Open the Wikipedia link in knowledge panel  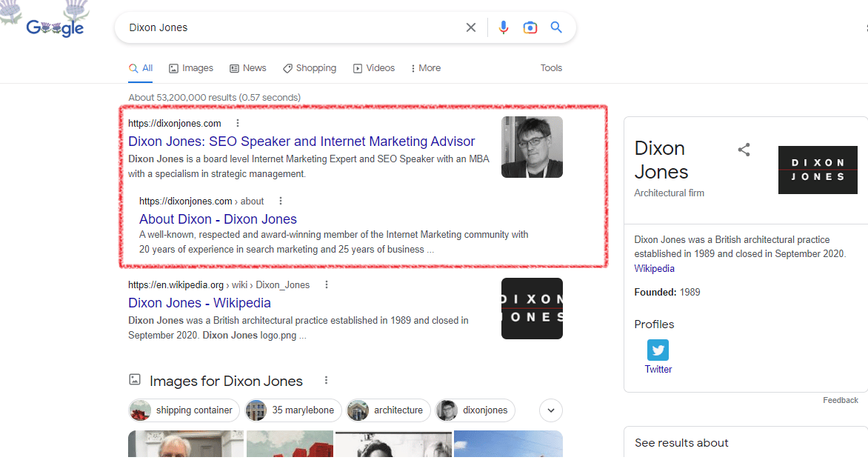point(654,269)
